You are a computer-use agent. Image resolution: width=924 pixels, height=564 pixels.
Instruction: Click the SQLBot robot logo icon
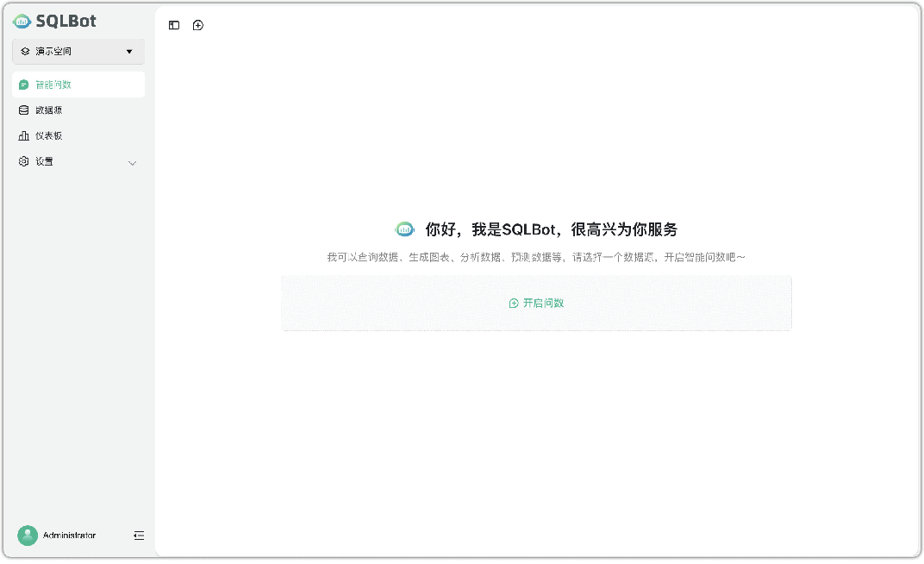22,21
